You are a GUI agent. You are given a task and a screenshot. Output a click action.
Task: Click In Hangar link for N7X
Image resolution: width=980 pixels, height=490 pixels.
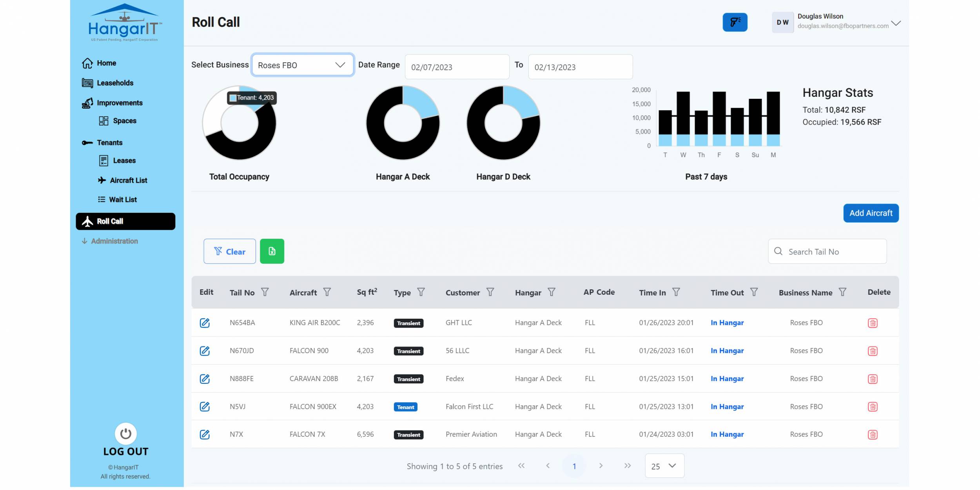click(727, 434)
